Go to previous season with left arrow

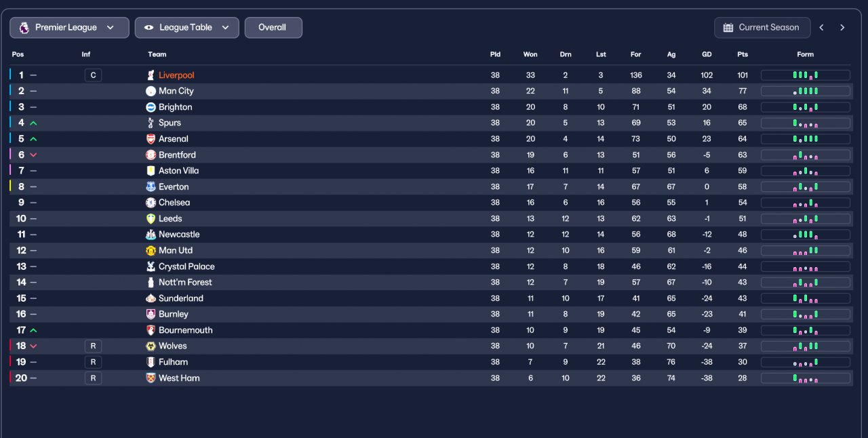[x=821, y=28]
